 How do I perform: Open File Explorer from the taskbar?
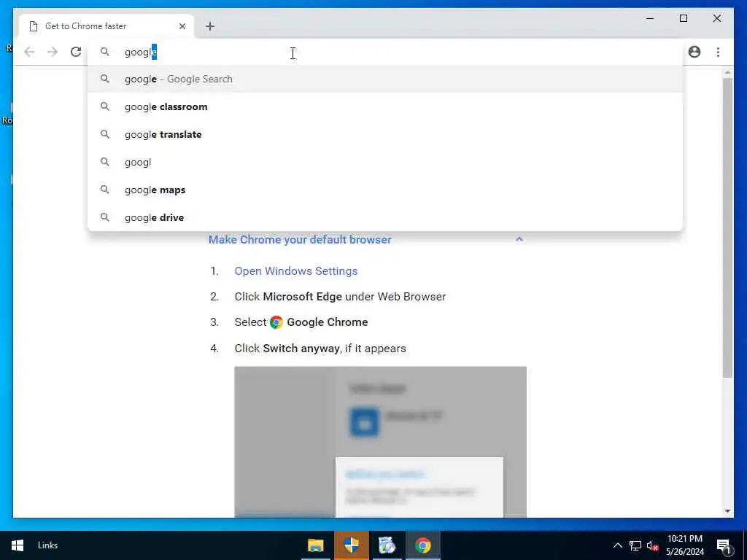pyautogui.click(x=315, y=545)
